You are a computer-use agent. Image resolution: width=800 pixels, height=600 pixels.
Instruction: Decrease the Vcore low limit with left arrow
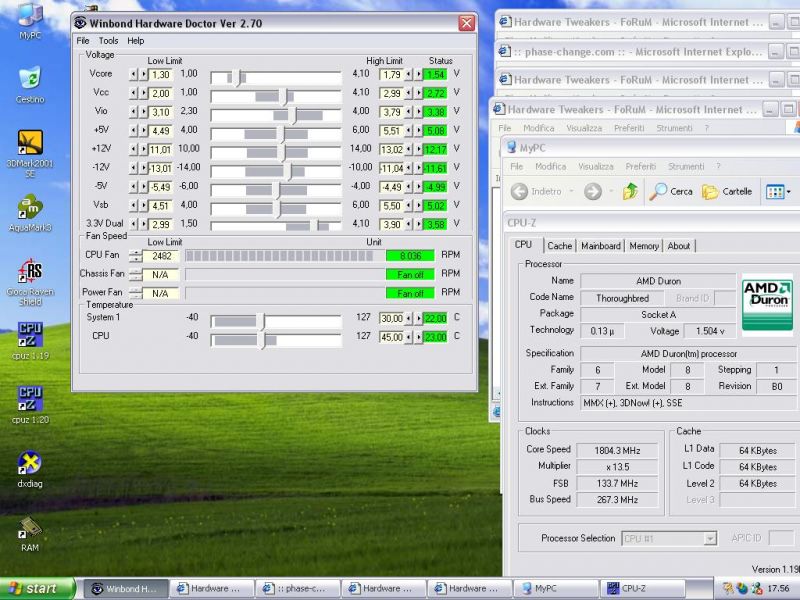click(133, 74)
